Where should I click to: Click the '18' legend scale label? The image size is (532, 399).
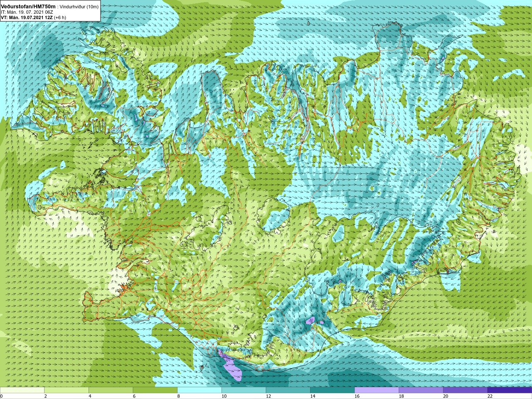click(401, 396)
